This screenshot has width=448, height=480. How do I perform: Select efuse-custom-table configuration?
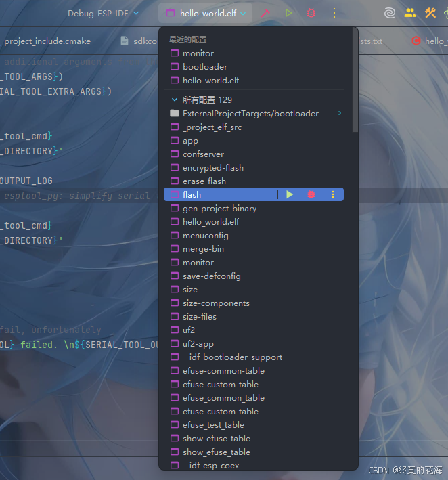click(254, 384)
